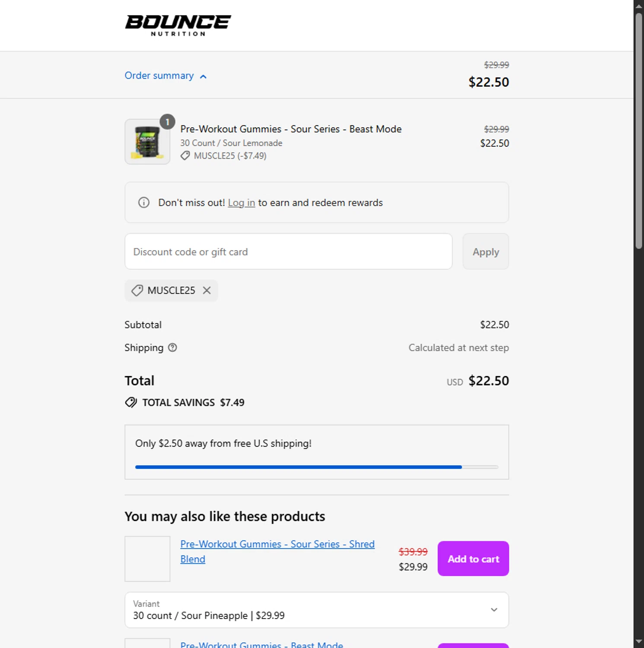Click the scrollbar up arrow
Screen dimensions: 644x648
click(639, 6)
